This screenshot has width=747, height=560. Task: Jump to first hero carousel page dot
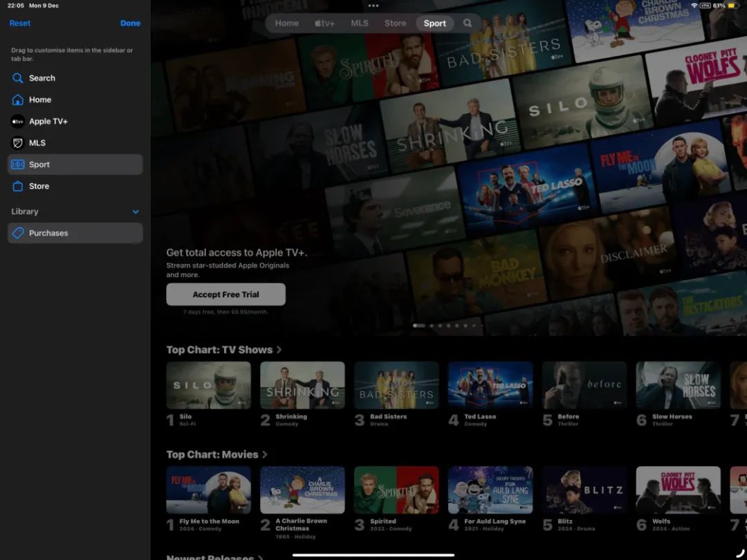point(418,326)
